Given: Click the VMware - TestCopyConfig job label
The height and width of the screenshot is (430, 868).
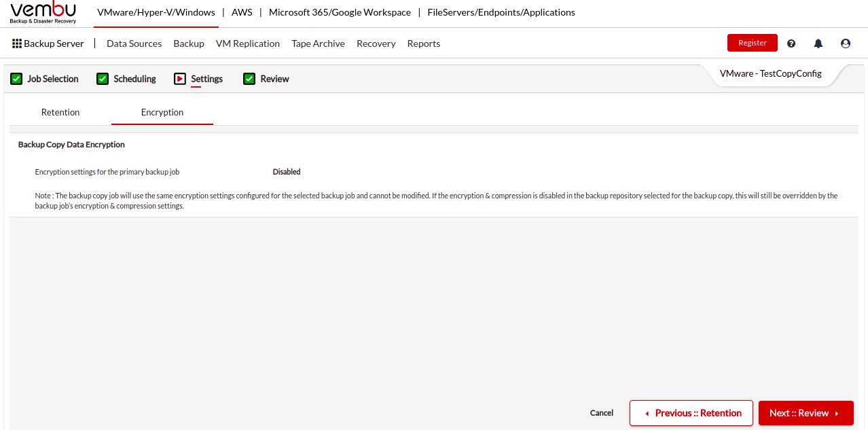Looking at the screenshot, I should (771, 73).
